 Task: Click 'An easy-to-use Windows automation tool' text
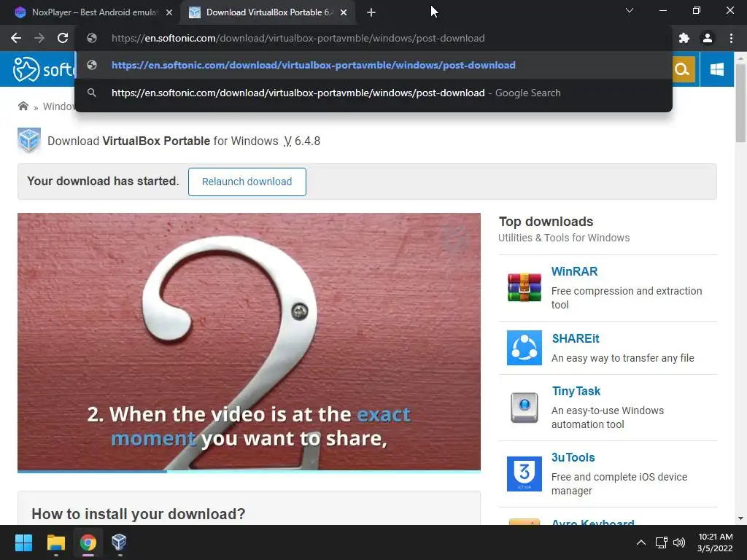coord(608,417)
